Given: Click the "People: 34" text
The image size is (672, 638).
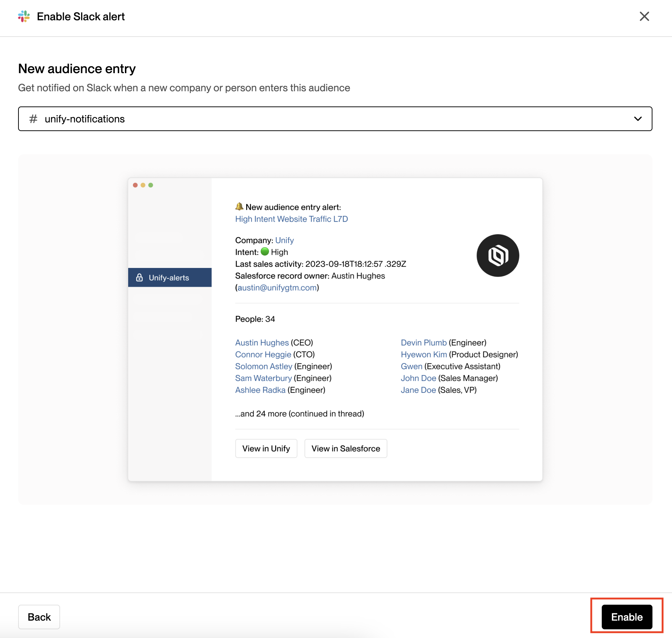Looking at the screenshot, I should click(255, 319).
